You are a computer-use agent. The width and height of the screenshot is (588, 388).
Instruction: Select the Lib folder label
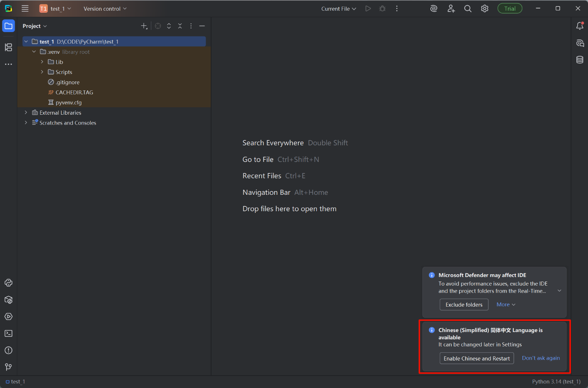[59, 62]
